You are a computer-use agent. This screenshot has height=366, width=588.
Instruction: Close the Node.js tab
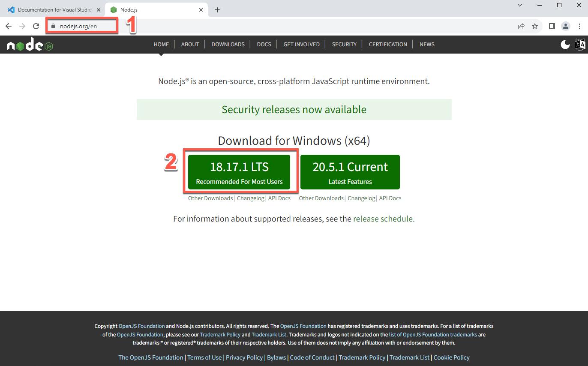point(201,10)
